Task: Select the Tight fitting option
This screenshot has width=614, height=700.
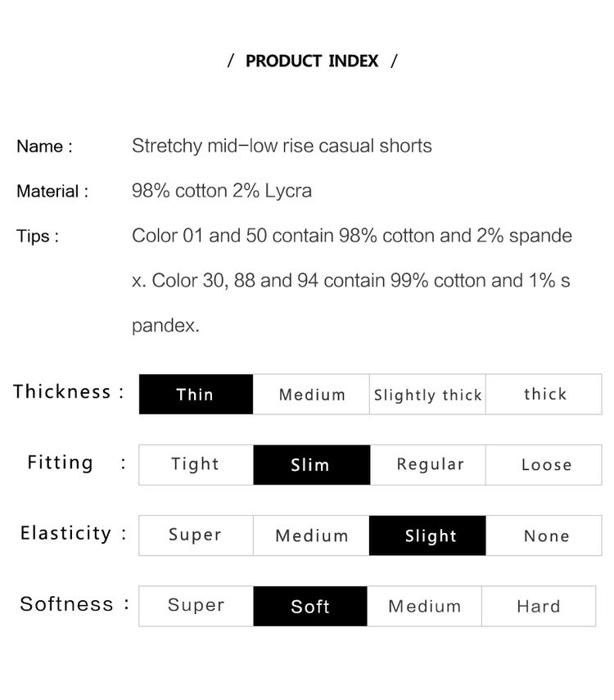Action: click(196, 465)
